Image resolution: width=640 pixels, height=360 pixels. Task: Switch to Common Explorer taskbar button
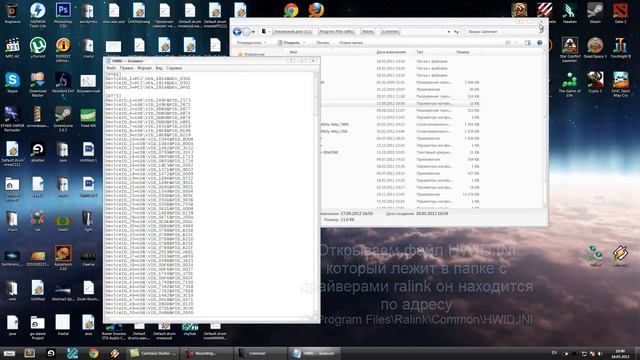[x=260, y=353]
